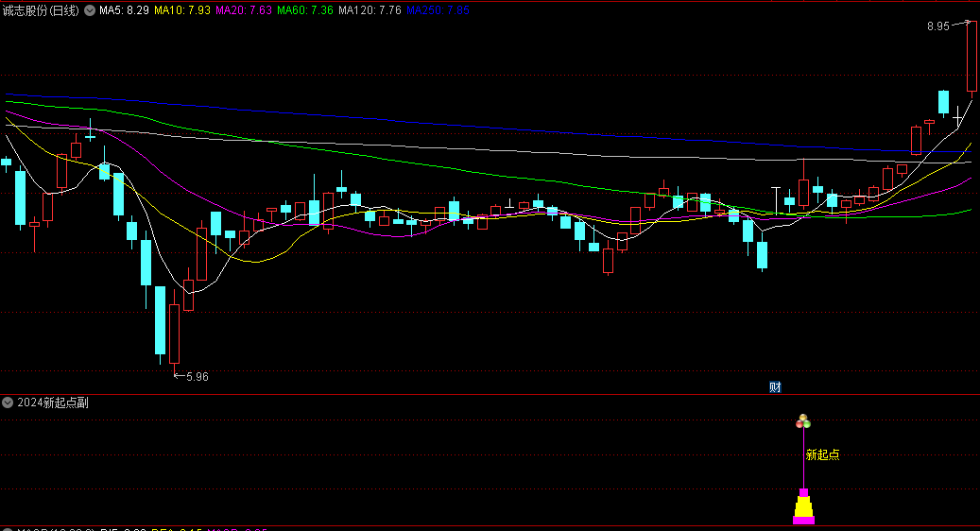The image size is (980, 531).
Task: Select the MA10: 7.93 label
Action: pos(182,10)
